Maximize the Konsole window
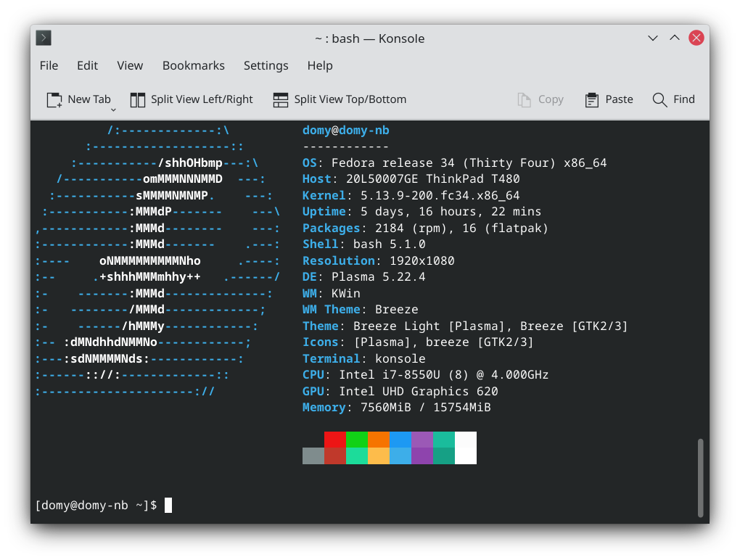Viewport: 740px width, 560px height. [x=675, y=38]
